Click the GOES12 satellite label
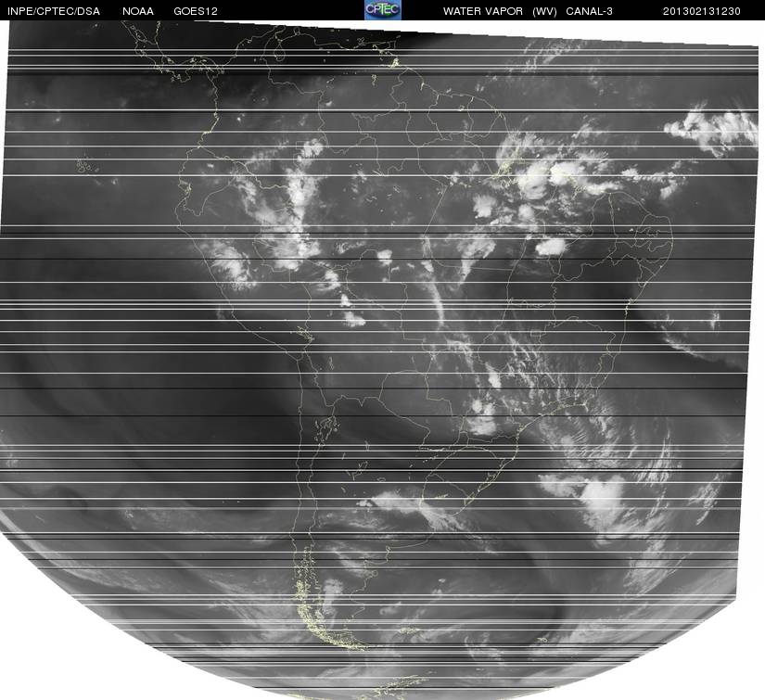This screenshot has width=765, height=700. [196, 11]
